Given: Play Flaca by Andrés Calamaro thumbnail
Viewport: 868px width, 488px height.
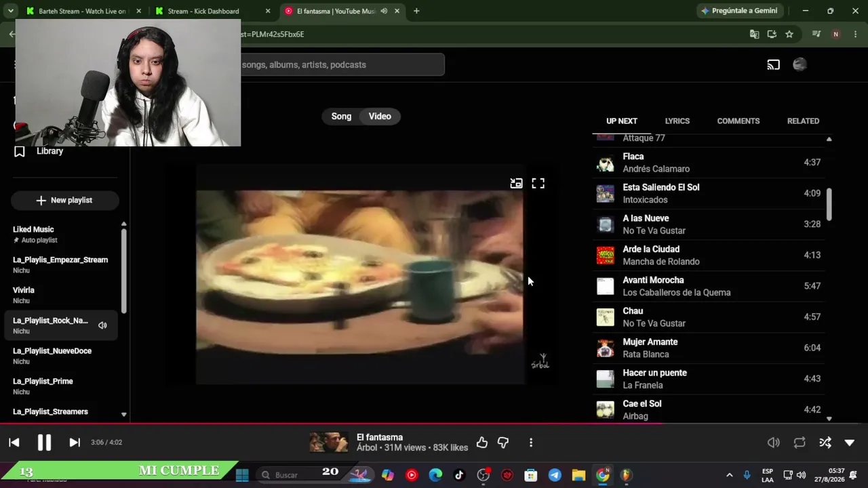Looking at the screenshot, I should (605, 163).
